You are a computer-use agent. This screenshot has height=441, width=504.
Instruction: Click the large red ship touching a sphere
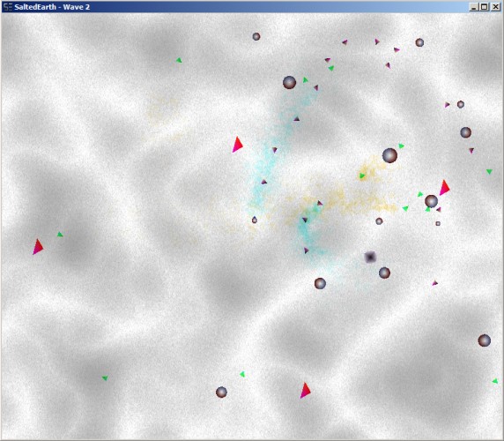click(x=444, y=188)
